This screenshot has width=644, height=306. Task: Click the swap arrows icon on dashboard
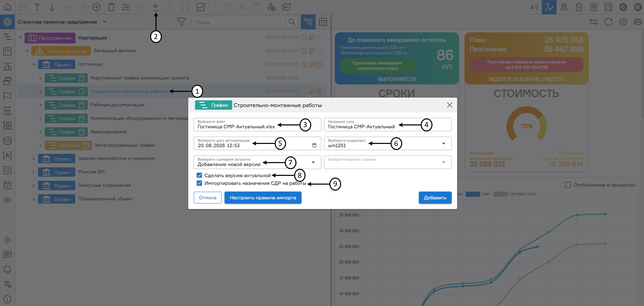click(594, 22)
